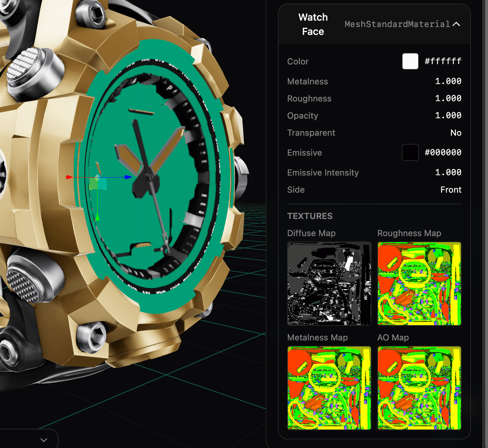Click the #000000 Emissive hex value
The image size is (488, 448).
pos(443,152)
